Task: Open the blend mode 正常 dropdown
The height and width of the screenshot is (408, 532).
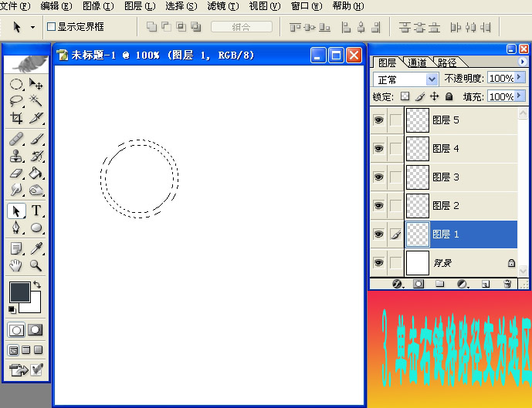Action: point(405,79)
